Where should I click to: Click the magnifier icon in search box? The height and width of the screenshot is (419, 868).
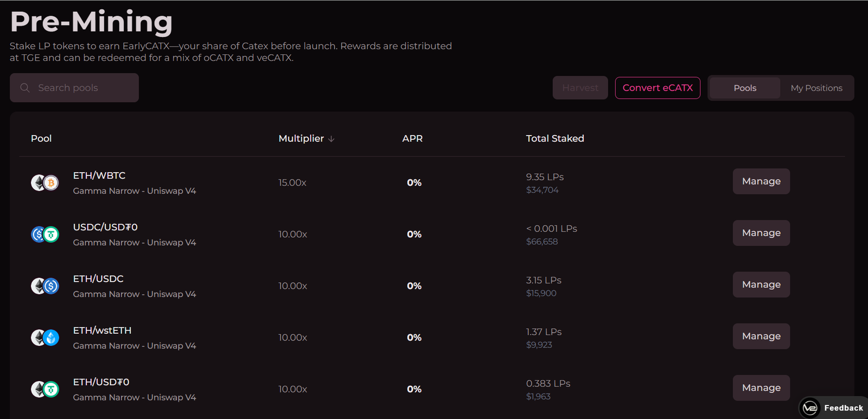pyautogui.click(x=25, y=88)
